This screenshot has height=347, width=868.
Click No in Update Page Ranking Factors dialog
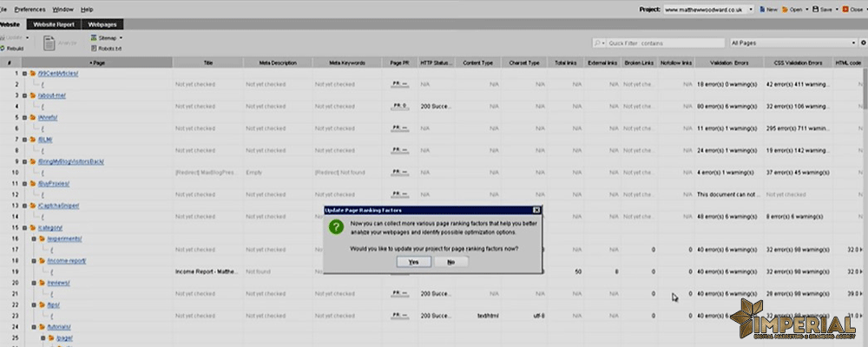[451, 262]
